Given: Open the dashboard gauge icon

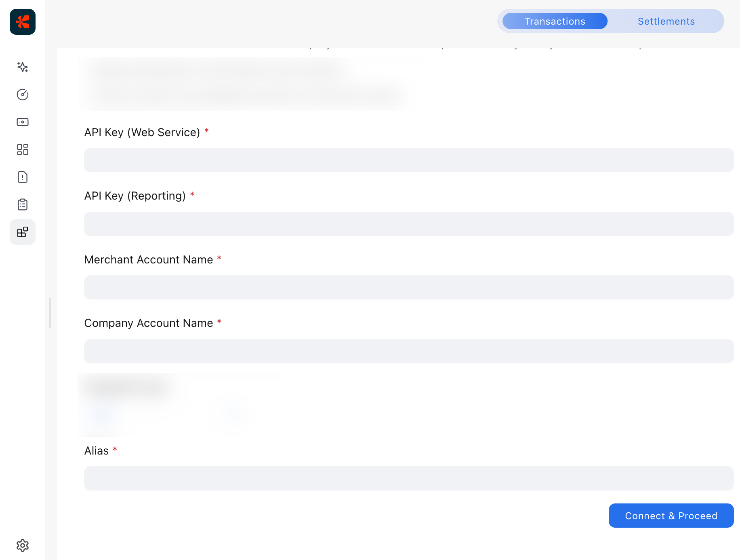Looking at the screenshot, I should (23, 95).
